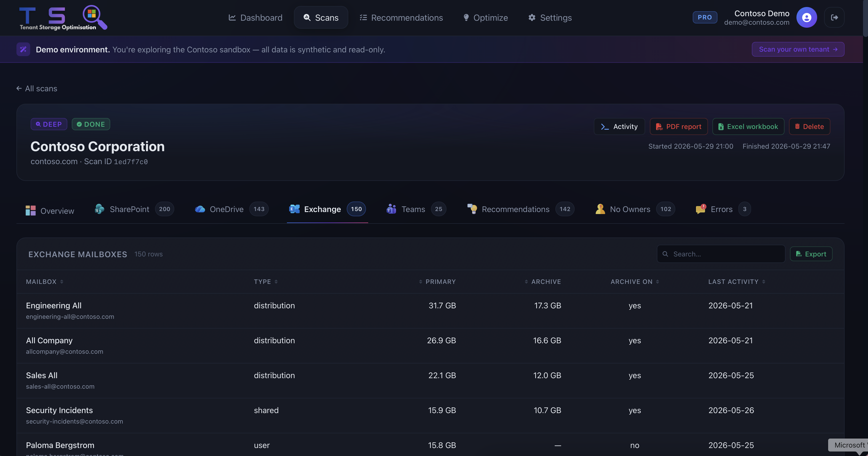Open the Optimize nav item
Screen dimensions: 868x456
(486, 17)
